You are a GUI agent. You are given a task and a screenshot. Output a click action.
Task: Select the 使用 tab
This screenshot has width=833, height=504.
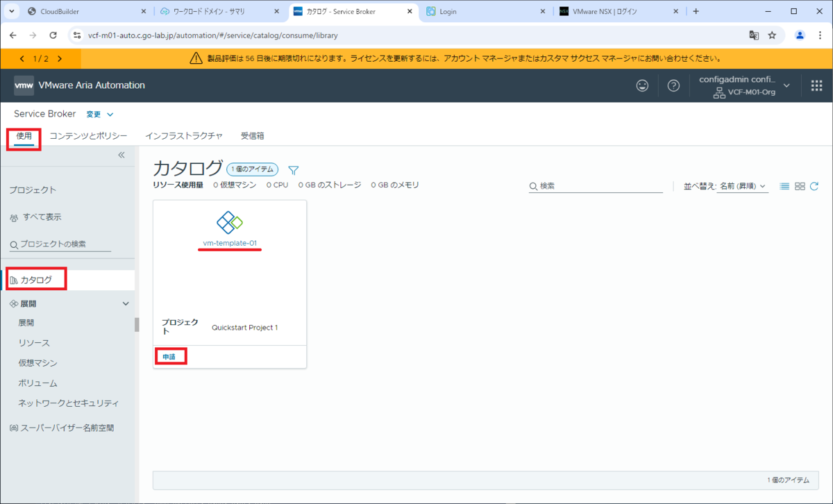coord(24,135)
